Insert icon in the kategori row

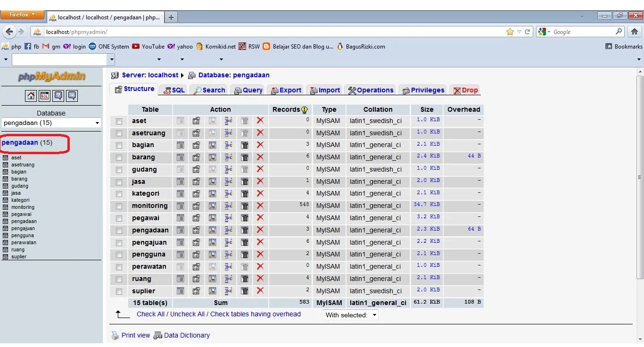coord(229,193)
